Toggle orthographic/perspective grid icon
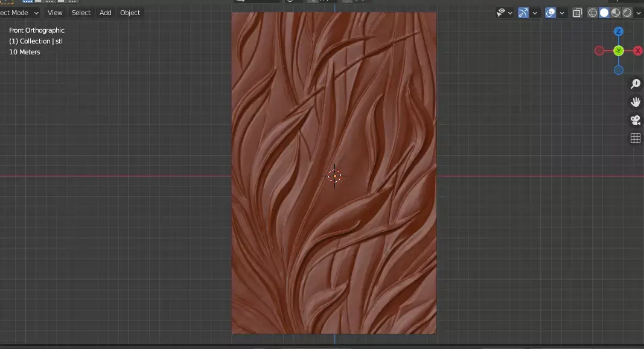Image resolution: width=644 pixels, height=349 pixels. (x=636, y=138)
